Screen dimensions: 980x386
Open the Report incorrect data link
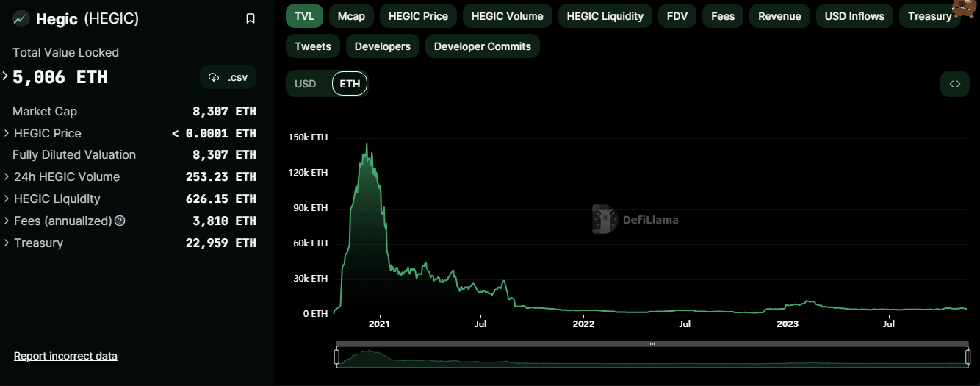pyautogui.click(x=65, y=356)
